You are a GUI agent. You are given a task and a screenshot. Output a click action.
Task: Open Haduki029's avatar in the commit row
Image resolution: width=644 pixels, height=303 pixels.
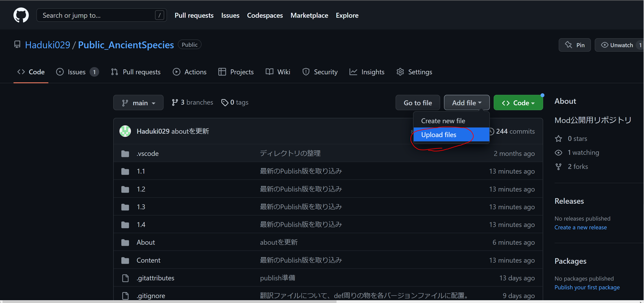125,131
